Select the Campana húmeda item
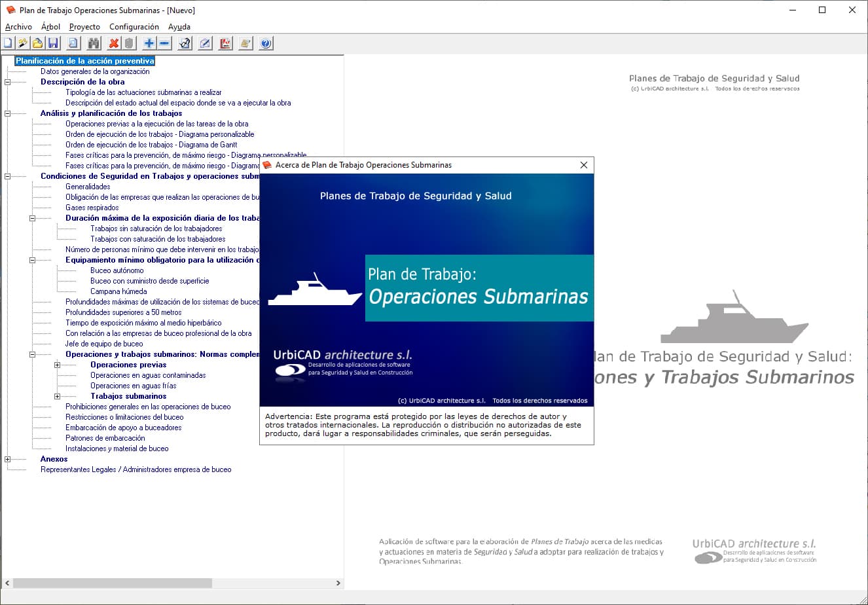868x605 pixels. (118, 291)
